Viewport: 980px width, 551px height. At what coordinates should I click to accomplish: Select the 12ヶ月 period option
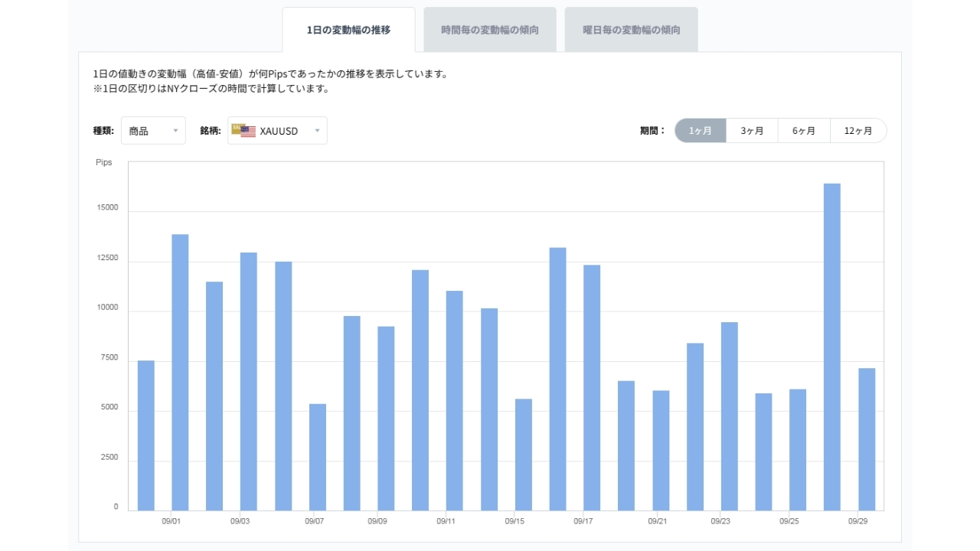coord(858,131)
